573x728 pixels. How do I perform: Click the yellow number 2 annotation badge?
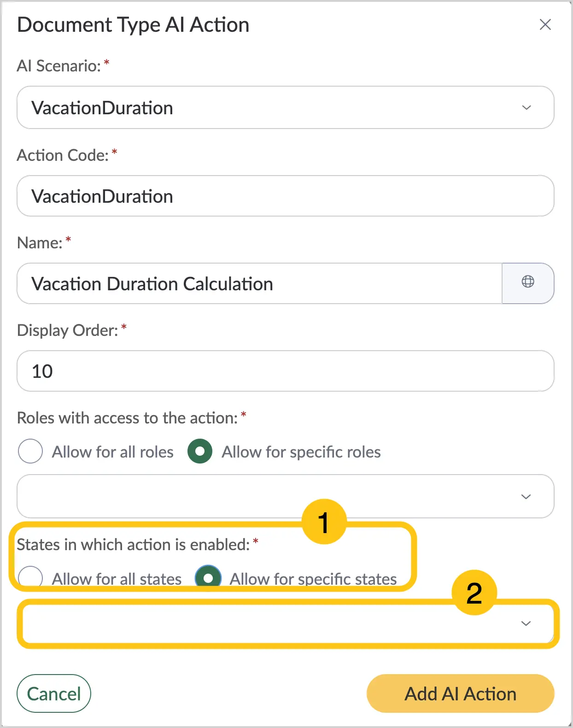point(474,593)
